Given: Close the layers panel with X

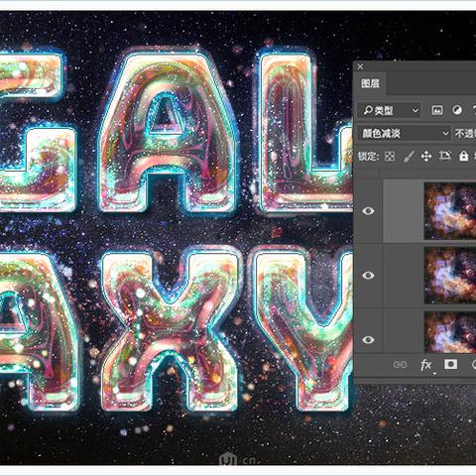Looking at the screenshot, I should [360, 66].
